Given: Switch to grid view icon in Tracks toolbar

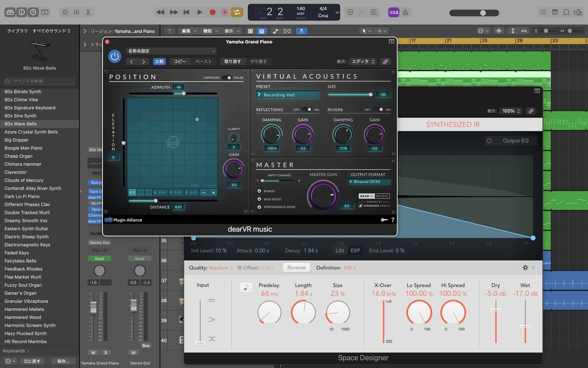Looking at the screenshot, I should pos(250,31).
